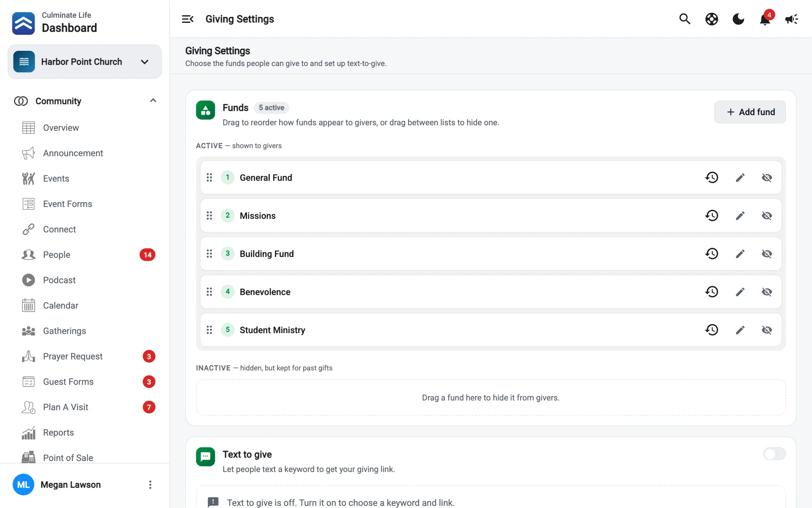
Task: Hide General Fund from givers
Action: pos(767,177)
